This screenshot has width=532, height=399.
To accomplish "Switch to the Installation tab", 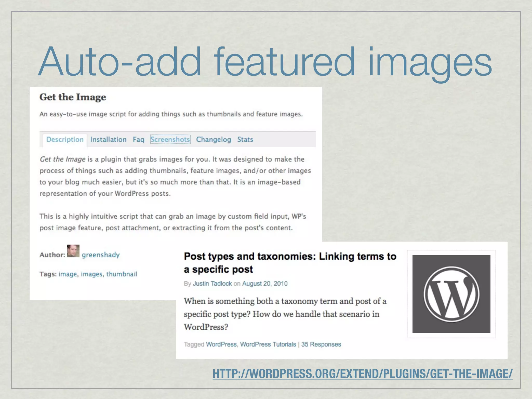I will [108, 139].
